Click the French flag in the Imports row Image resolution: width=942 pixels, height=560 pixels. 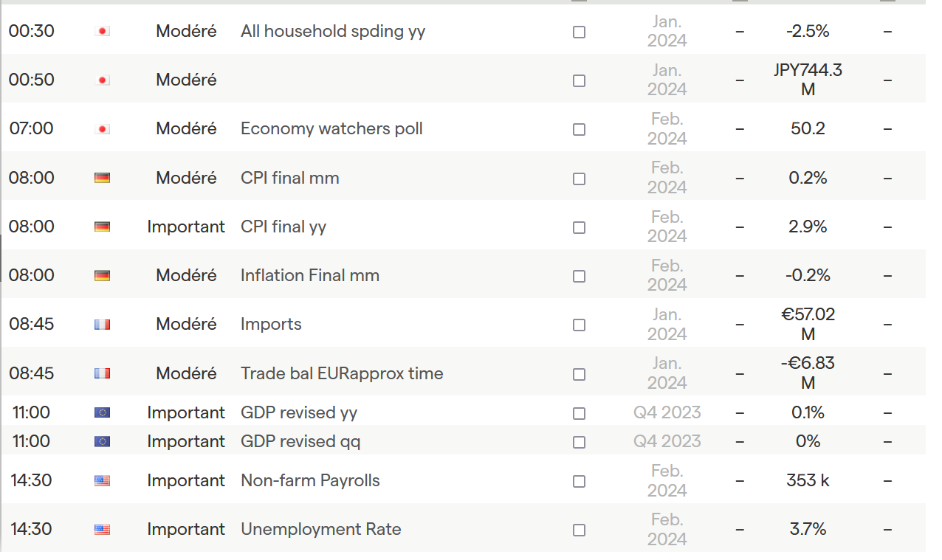point(103,325)
